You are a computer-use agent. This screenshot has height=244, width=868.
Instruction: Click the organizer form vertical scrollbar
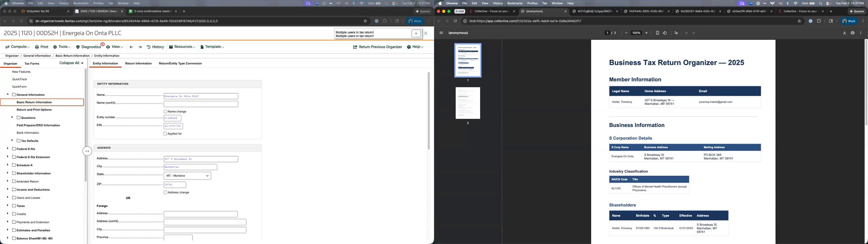[x=429, y=111]
